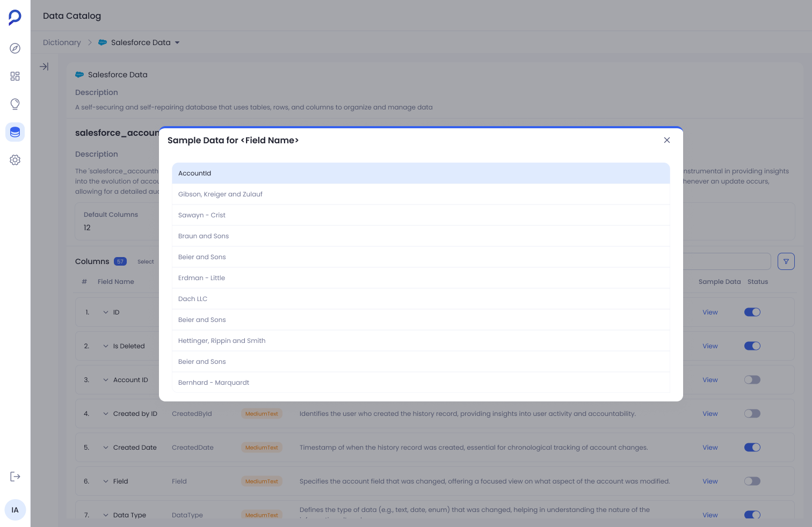Image resolution: width=812 pixels, height=527 pixels.
Task: Click the Select button next to Columns
Action: [x=146, y=262]
